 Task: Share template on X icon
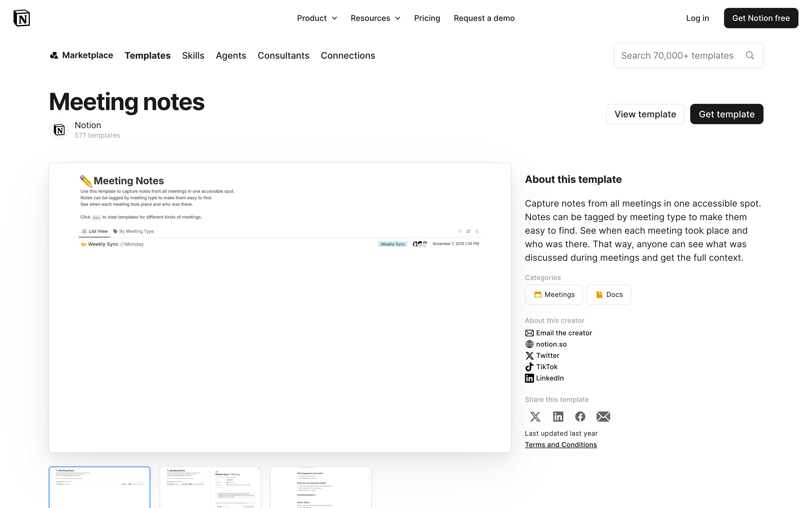[535, 417]
